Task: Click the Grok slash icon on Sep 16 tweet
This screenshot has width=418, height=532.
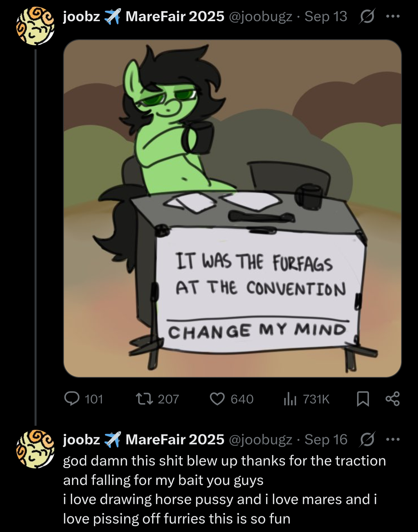Action: 367,440
